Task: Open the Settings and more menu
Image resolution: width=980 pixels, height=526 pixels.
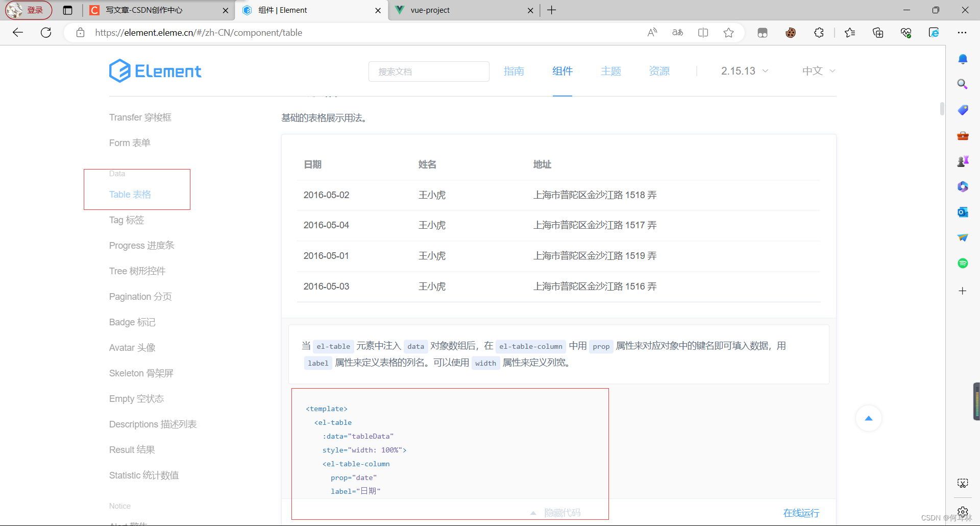Action: [x=963, y=32]
